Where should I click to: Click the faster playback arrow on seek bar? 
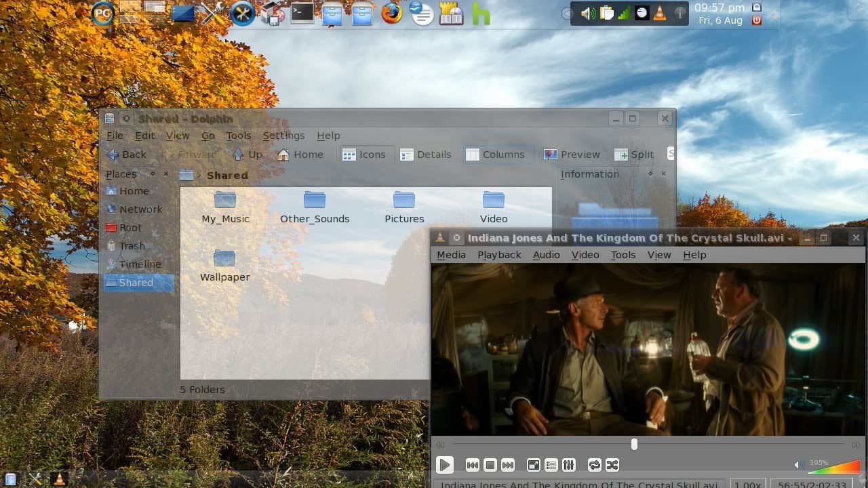click(856, 445)
